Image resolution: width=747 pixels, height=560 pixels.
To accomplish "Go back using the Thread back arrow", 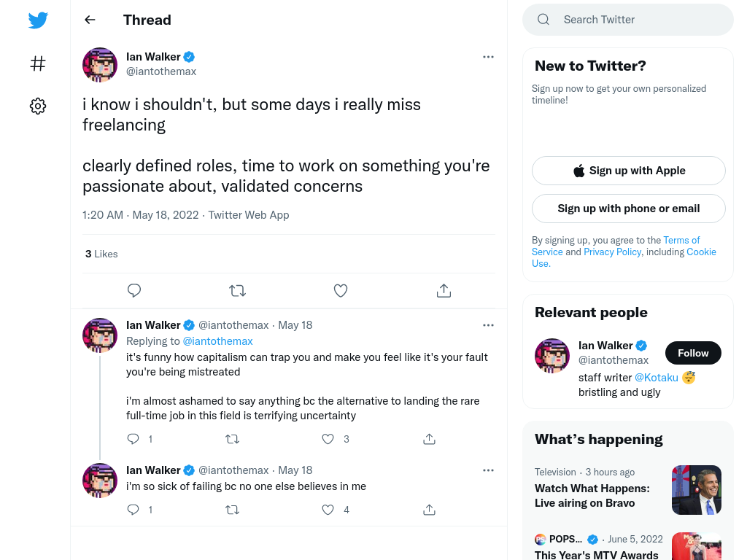I will (90, 20).
